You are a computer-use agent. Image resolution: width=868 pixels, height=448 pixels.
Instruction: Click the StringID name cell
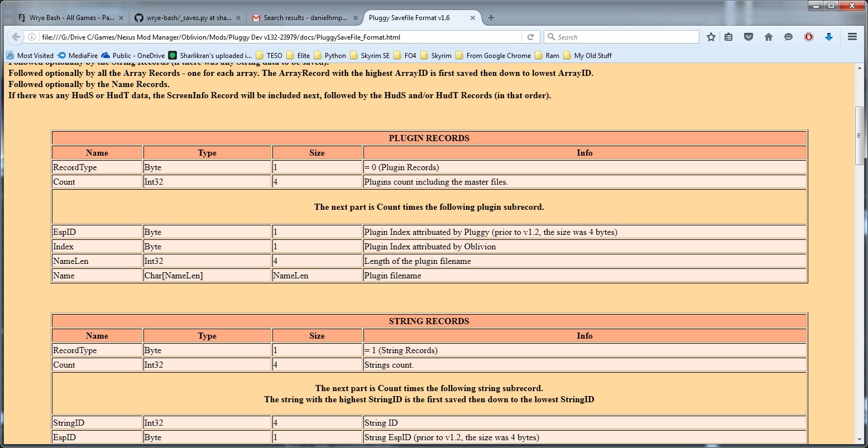(x=97, y=423)
